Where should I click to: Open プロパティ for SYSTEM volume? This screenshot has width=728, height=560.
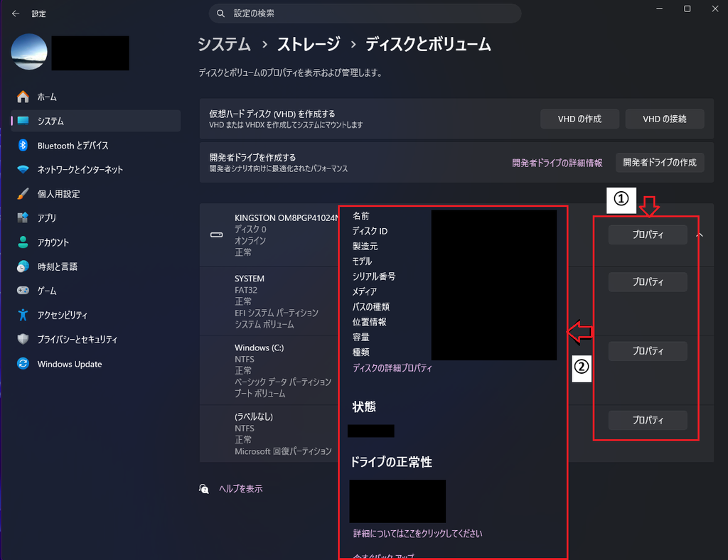click(648, 281)
